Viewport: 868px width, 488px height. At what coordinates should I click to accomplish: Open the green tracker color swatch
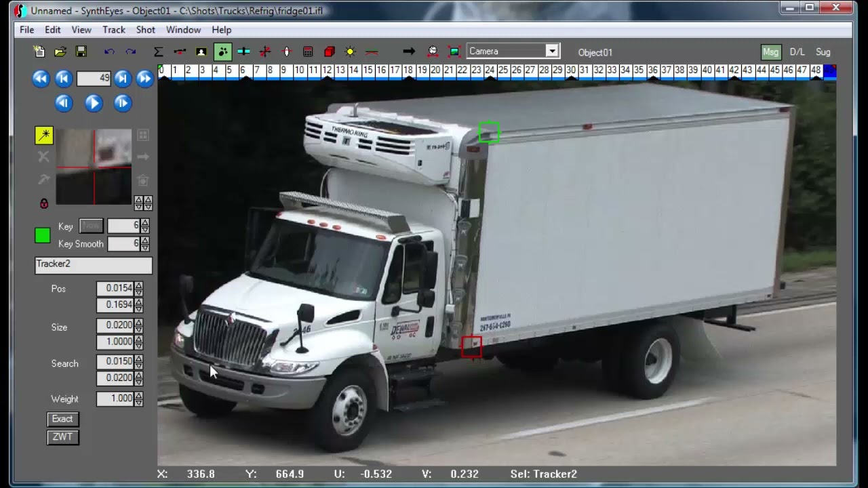43,235
